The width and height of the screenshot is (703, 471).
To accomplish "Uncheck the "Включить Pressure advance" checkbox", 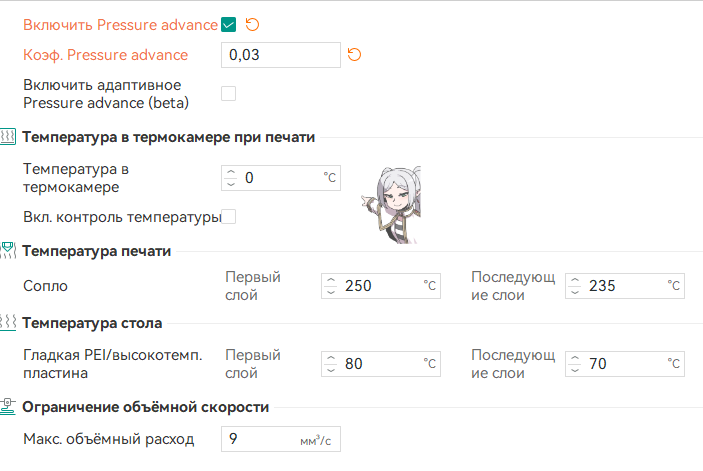I will pyautogui.click(x=228, y=25).
